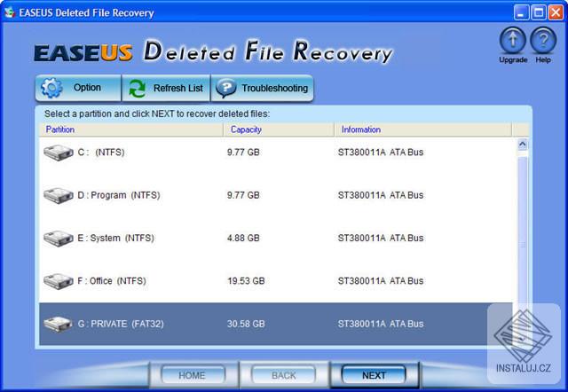Sort by Partition column header
The width and height of the screenshot is (568, 392).
click(130, 129)
